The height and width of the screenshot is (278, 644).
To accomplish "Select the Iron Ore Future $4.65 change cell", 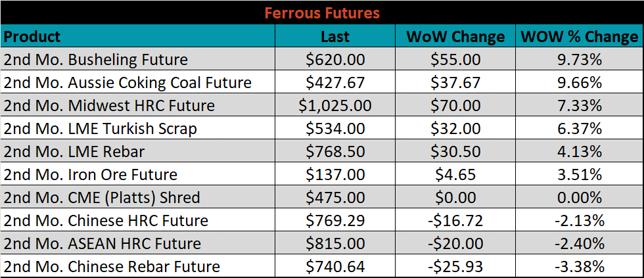I will pyautogui.click(x=455, y=174).
